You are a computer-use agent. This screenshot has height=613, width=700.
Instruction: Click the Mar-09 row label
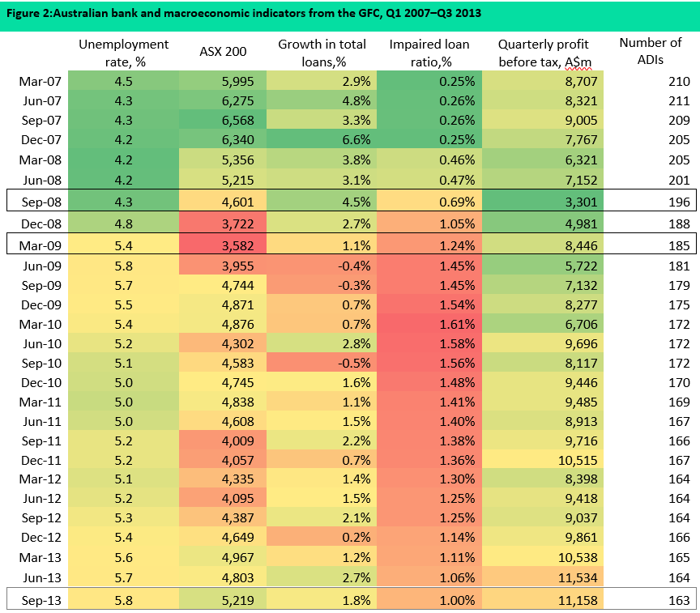[37, 245]
